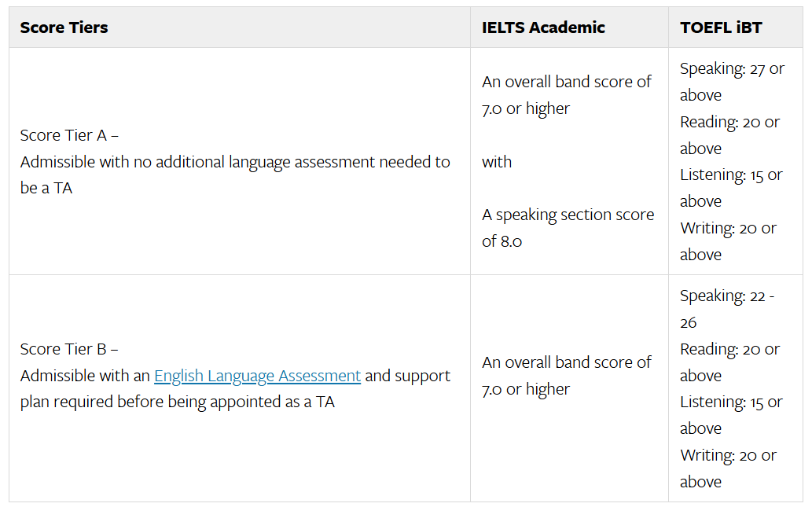Click "Speaking: 27 or above" in Tier A
Image resolution: width=812 pixels, height=507 pixels.
731,82
